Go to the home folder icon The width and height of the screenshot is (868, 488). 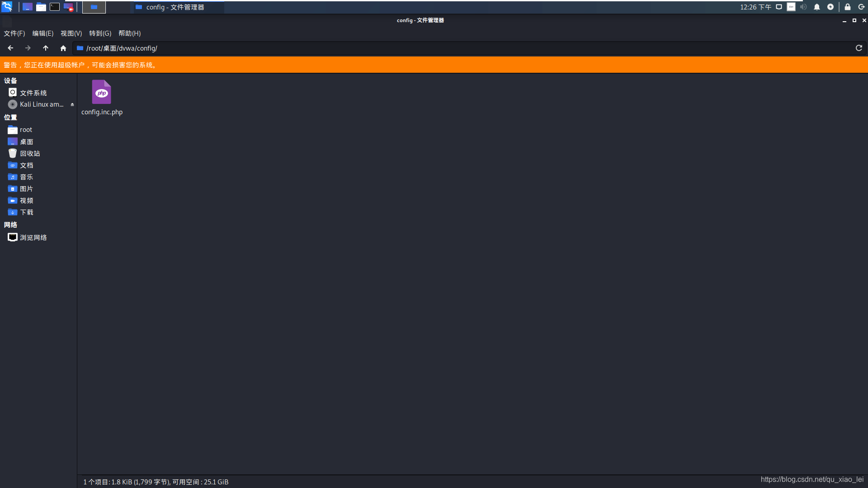coord(63,48)
